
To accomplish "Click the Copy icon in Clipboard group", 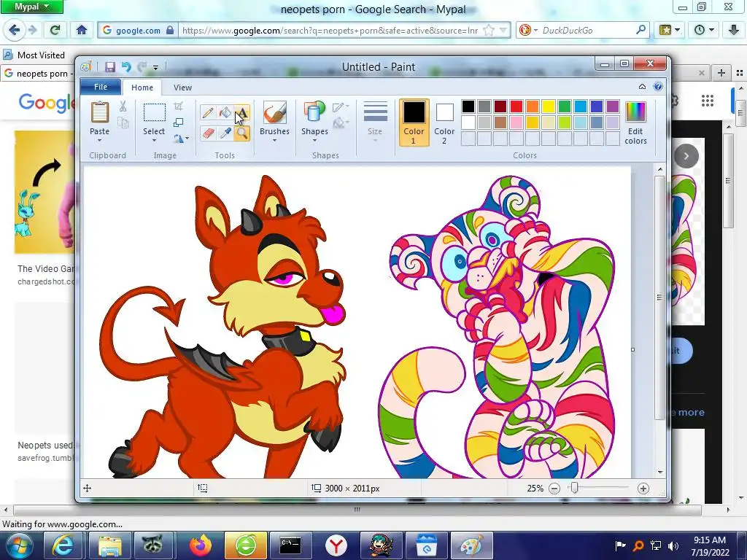I will click(123, 123).
